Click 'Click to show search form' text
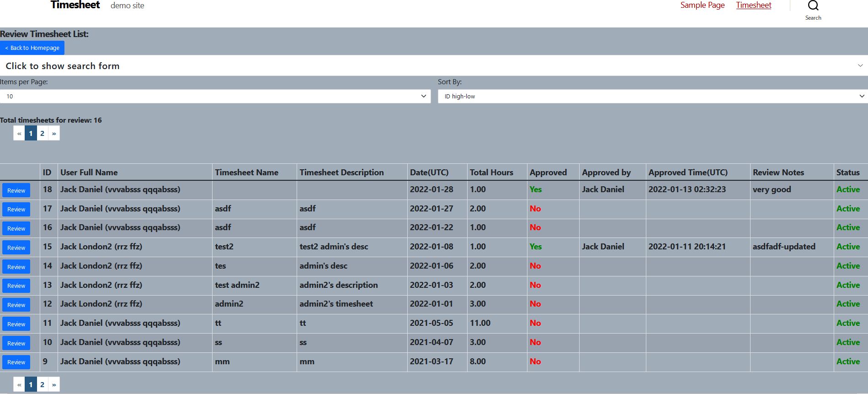The height and width of the screenshot is (394, 868). click(63, 66)
